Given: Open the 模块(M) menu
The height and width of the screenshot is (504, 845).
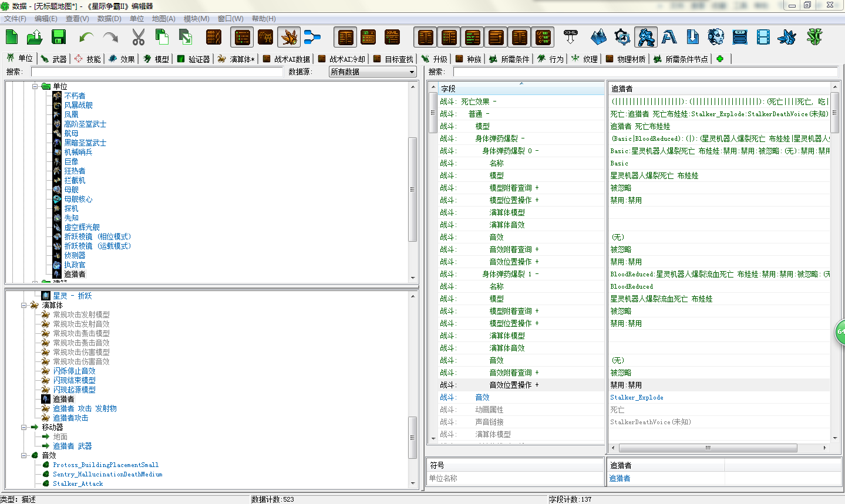Looking at the screenshot, I should pyautogui.click(x=197, y=19).
